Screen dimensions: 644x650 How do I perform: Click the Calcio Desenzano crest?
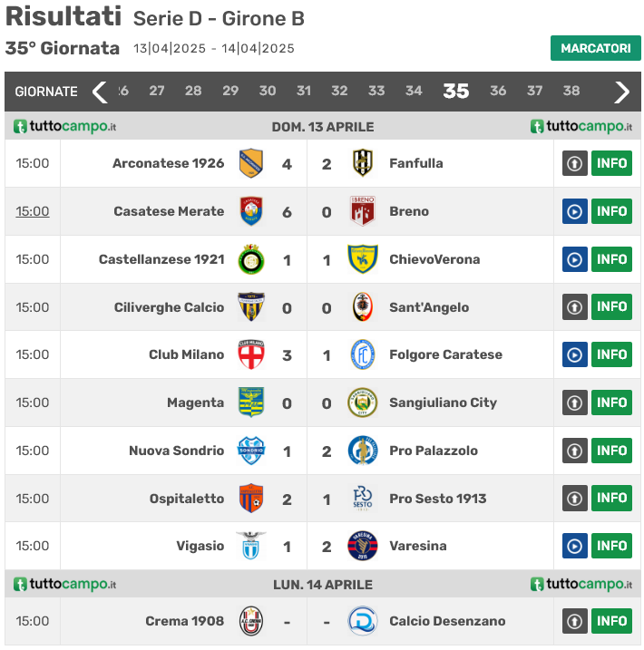pyautogui.click(x=363, y=621)
